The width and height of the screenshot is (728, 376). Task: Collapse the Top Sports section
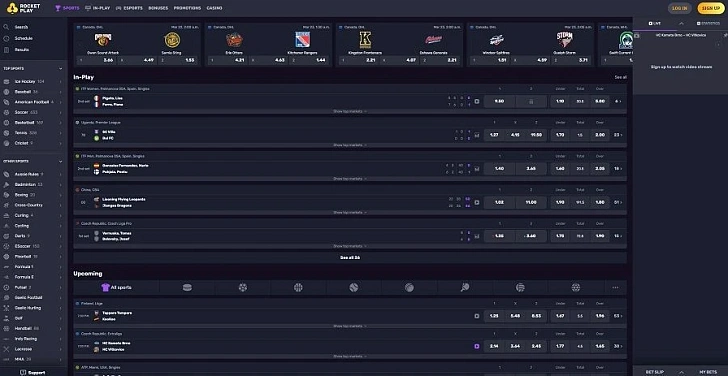tap(60, 69)
